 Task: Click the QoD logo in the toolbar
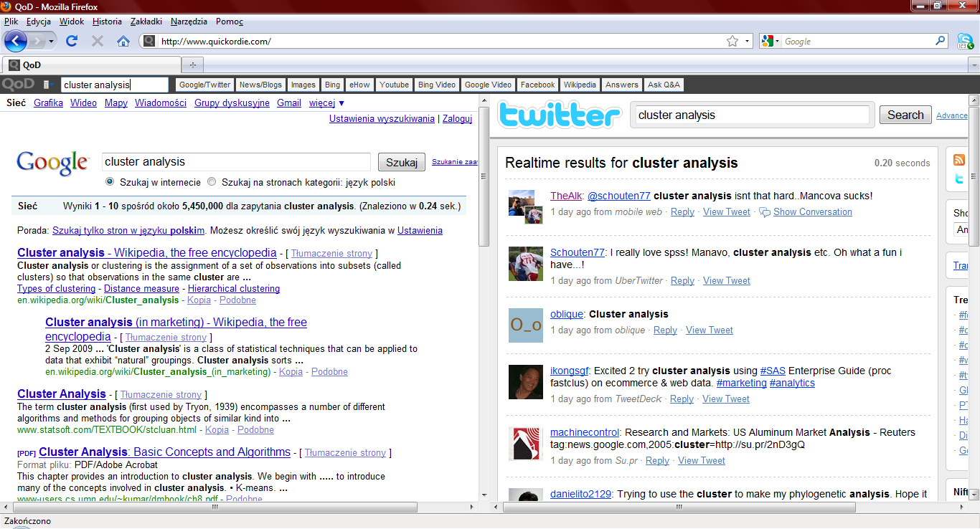(x=18, y=85)
